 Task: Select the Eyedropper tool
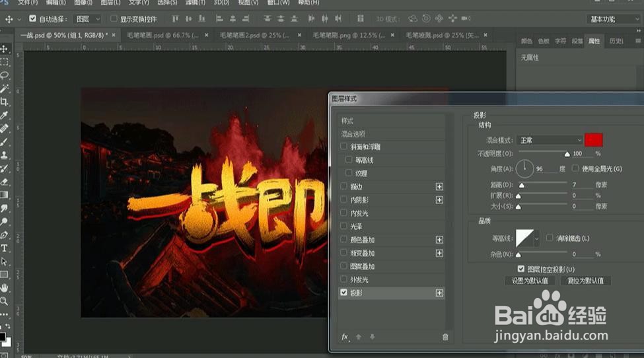pos(5,116)
